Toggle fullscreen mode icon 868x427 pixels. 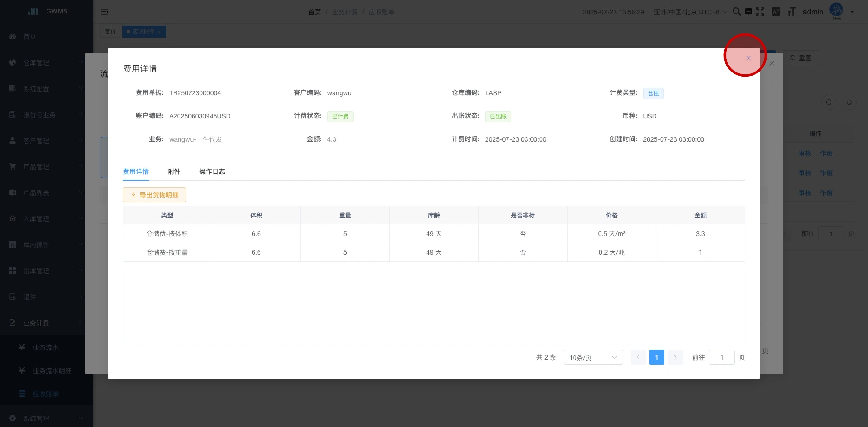click(760, 12)
